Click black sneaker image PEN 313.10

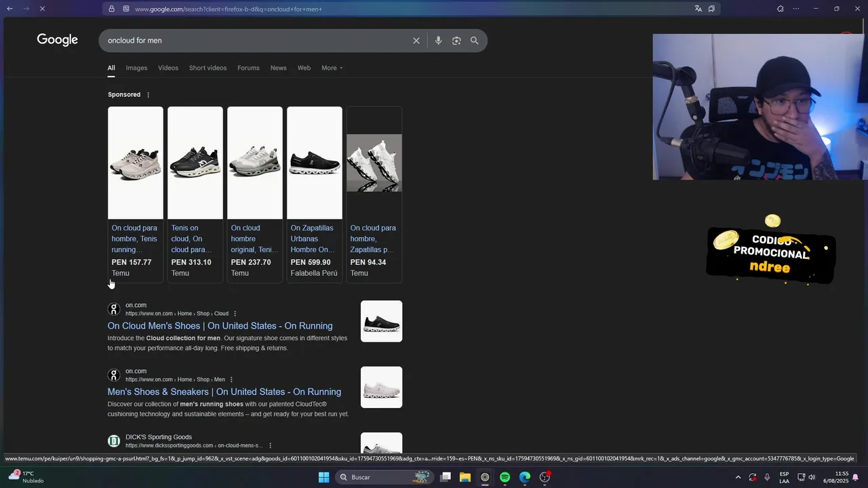click(x=195, y=163)
